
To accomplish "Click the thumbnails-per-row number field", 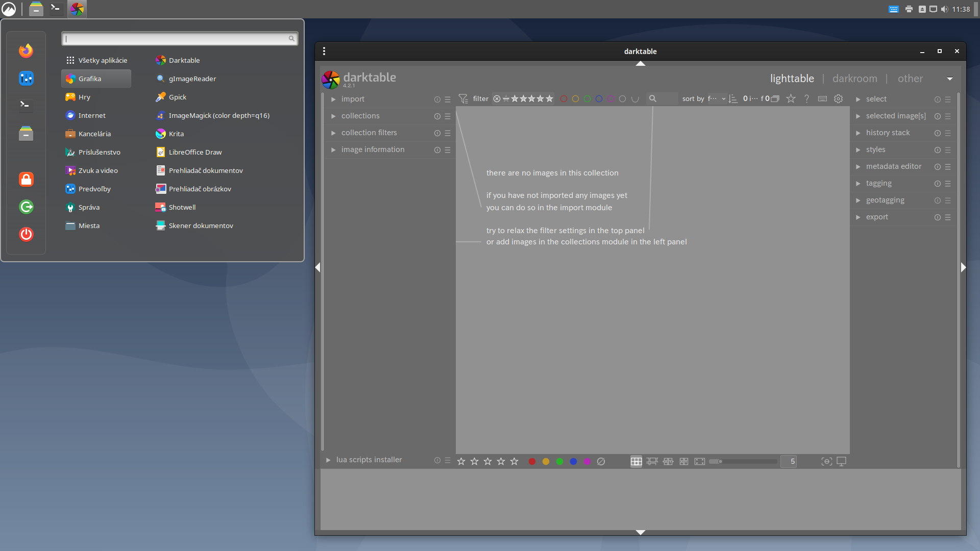I will pyautogui.click(x=789, y=461).
